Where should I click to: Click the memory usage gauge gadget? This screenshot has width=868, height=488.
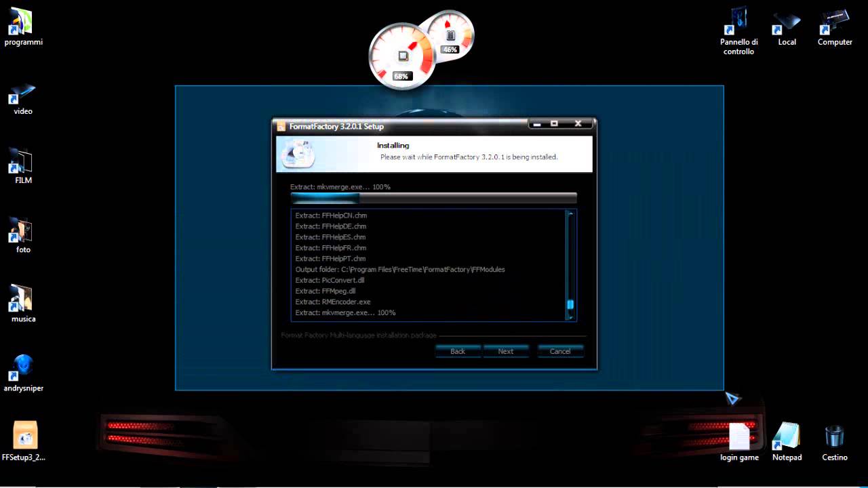point(450,34)
